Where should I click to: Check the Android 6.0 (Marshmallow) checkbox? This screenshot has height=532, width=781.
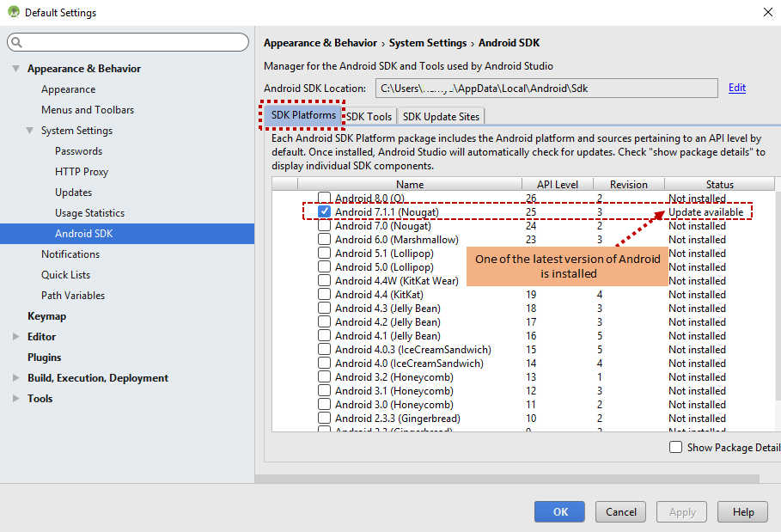[x=324, y=239]
